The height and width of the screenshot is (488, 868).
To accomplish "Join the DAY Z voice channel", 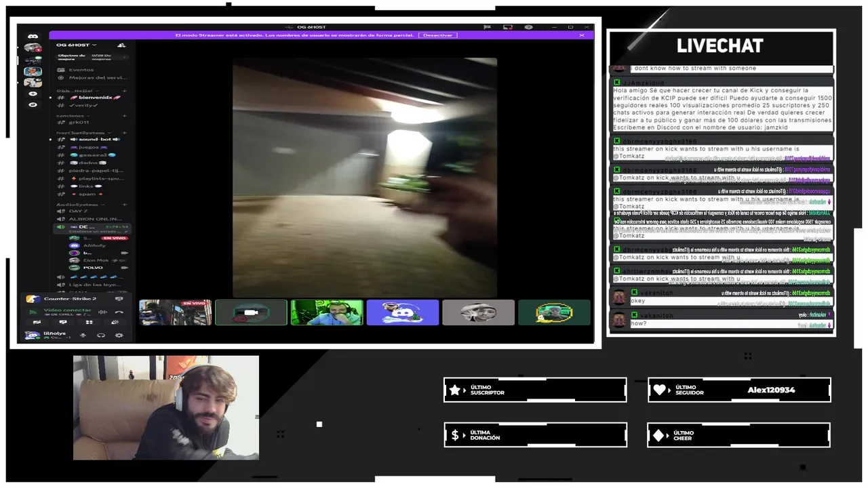I will pos(92,211).
